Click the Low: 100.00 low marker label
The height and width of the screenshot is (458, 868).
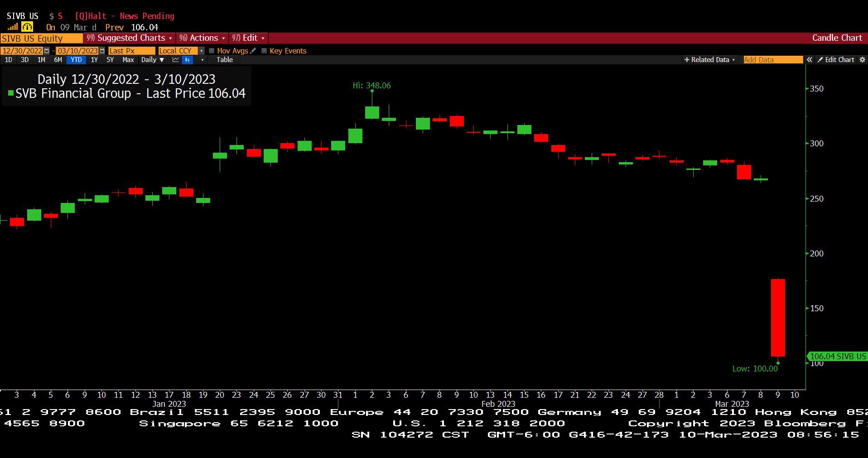pos(755,369)
